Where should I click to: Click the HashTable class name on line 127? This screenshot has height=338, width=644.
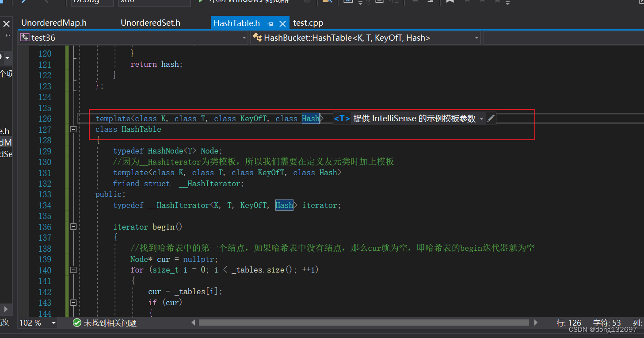(x=141, y=130)
